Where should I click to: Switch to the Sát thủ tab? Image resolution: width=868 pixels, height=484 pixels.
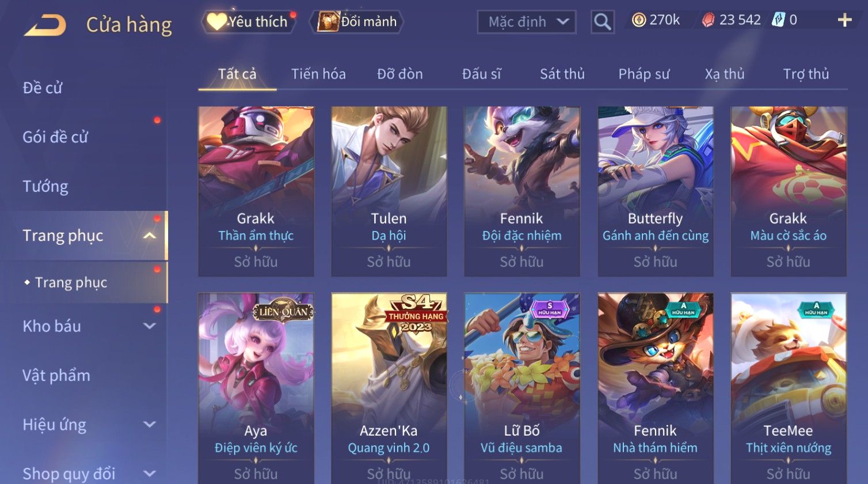pyautogui.click(x=562, y=74)
